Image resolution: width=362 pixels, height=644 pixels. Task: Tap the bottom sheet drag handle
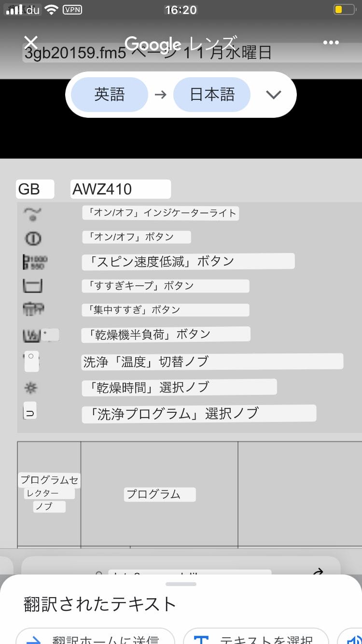pos(181,584)
